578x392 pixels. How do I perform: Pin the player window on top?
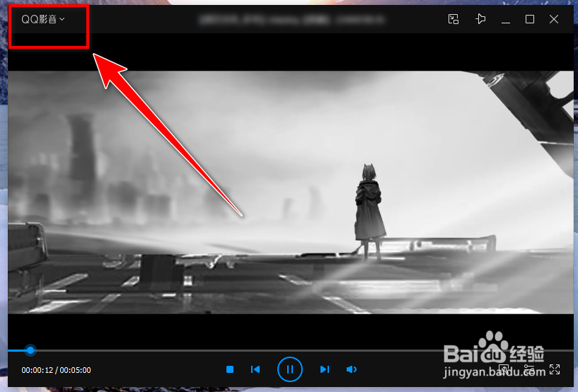coord(480,19)
